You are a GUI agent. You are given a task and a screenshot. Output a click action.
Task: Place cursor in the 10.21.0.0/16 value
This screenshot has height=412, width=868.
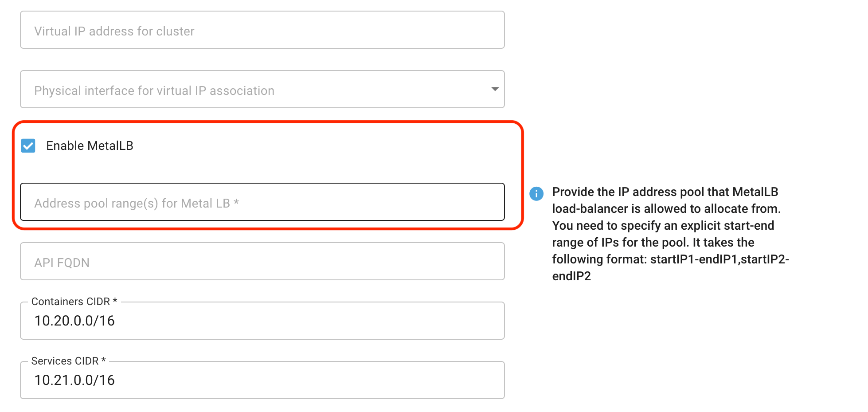[74, 380]
